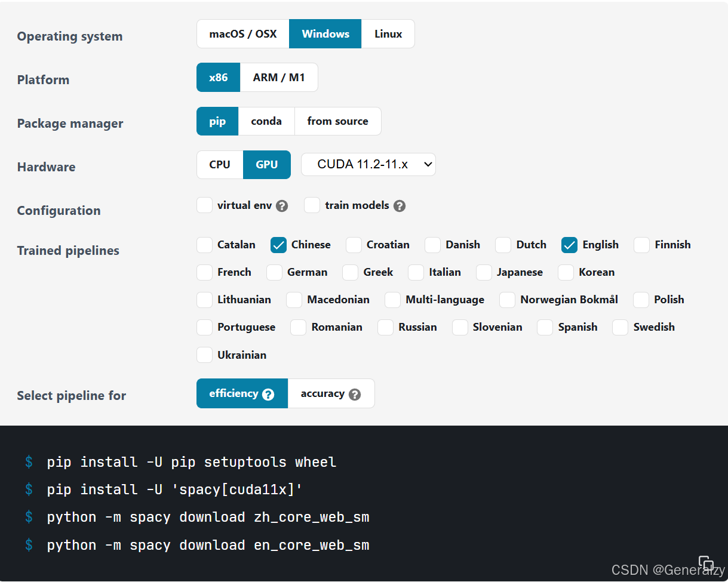The image size is (728, 582).
Task: Check the Ukrainian pipeline
Action: coord(205,355)
